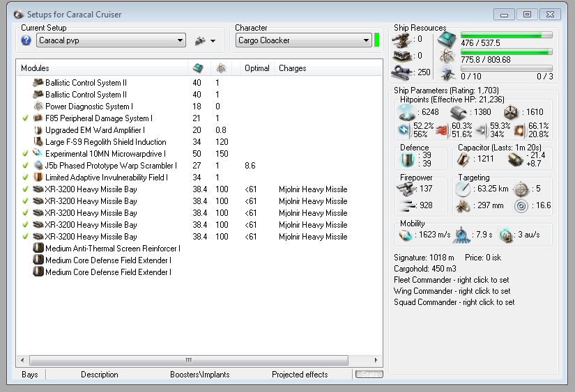Screen dimensions: 575x392
Task: Select Large F-S9 Regolith Shield Induction icon
Action: click(x=38, y=141)
